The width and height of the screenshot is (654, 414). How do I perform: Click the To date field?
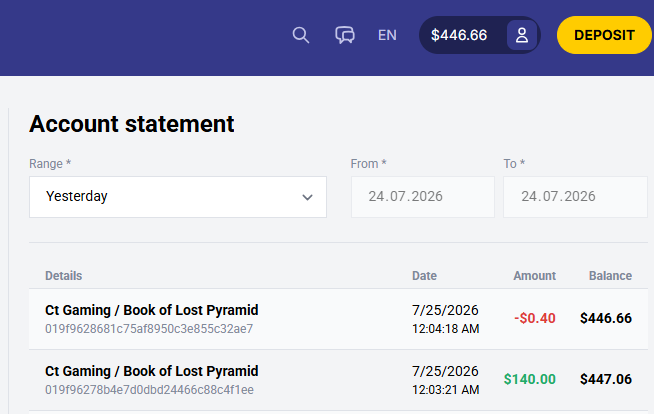point(576,197)
